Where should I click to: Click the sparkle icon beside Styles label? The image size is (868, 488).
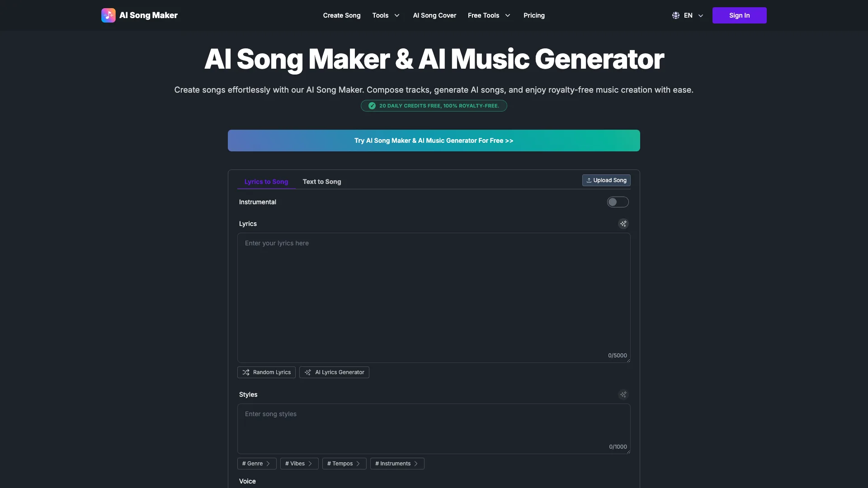click(623, 394)
